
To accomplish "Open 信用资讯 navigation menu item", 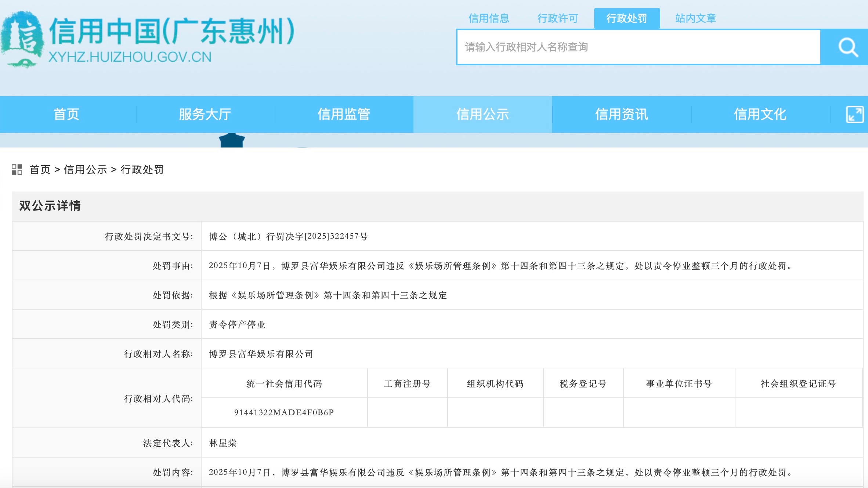I will click(621, 114).
